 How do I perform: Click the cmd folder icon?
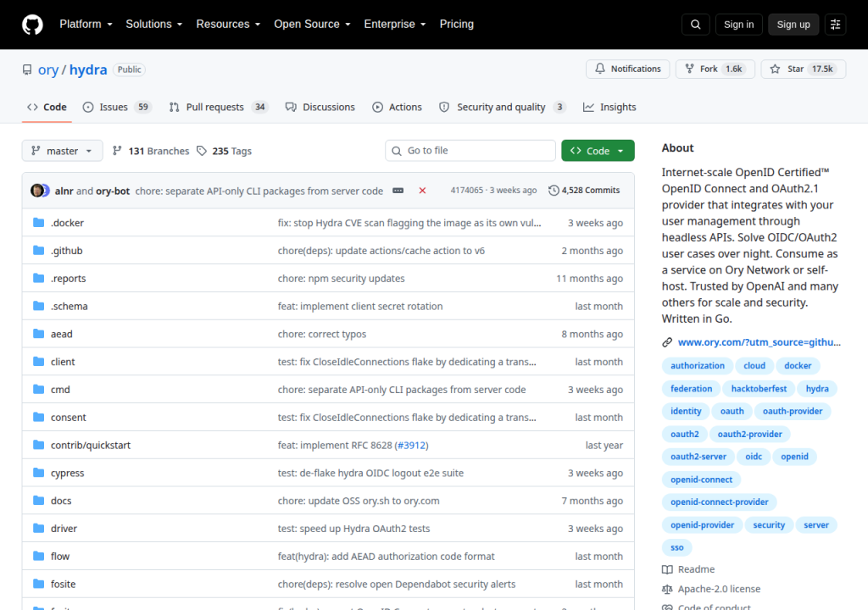pos(38,389)
